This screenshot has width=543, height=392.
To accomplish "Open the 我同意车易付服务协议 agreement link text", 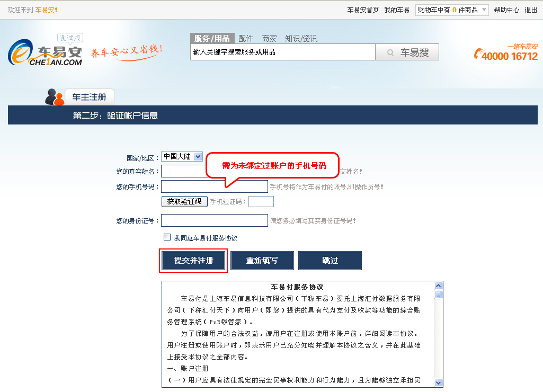I will (x=206, y=238).
